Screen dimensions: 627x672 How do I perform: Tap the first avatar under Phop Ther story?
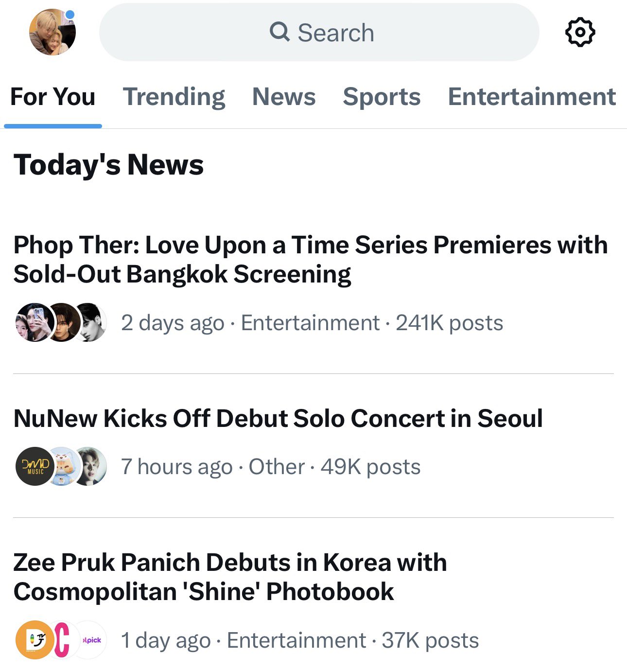point(32,322)
